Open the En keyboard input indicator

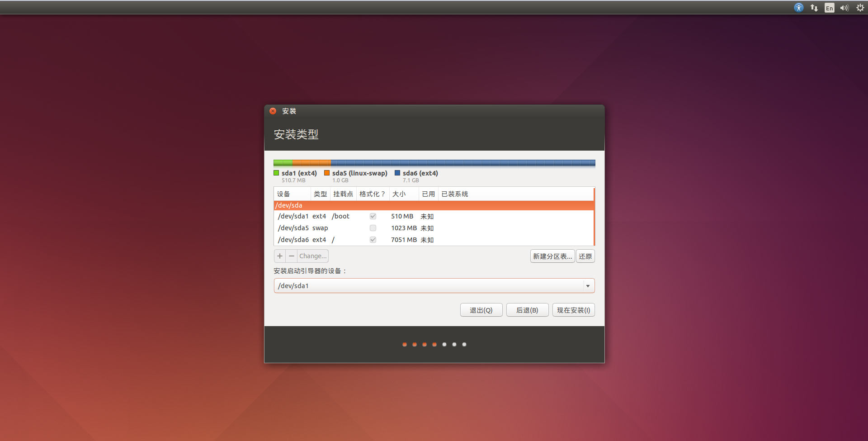point(829,8)
